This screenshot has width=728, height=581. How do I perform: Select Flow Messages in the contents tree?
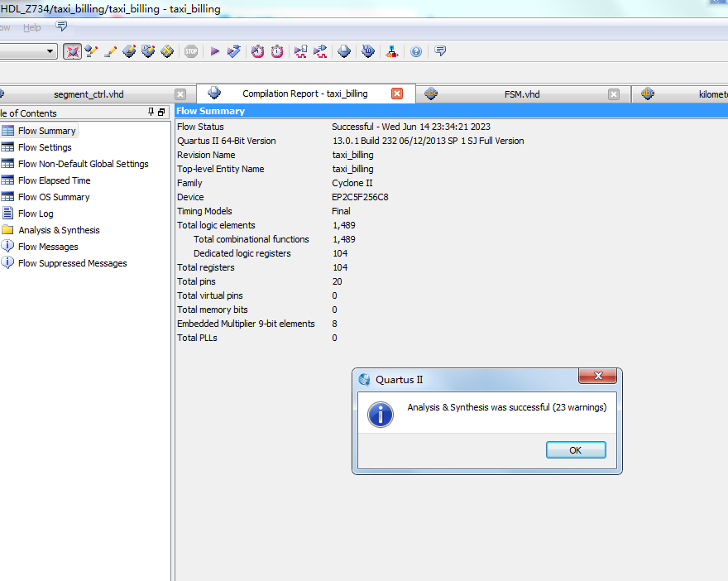tap(48, 247)
